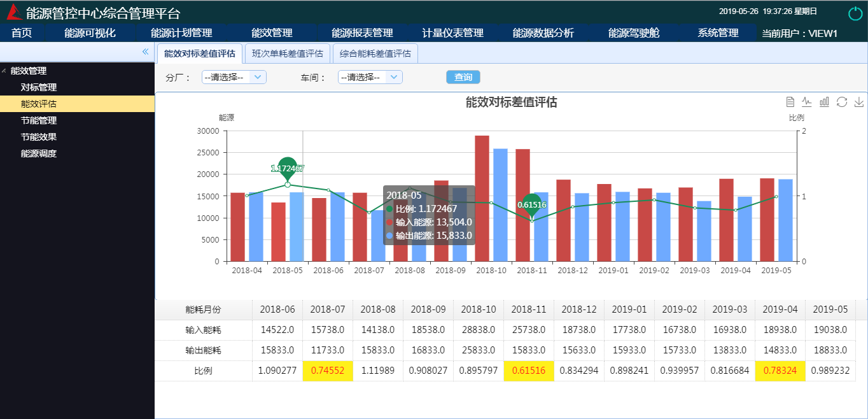868x419 pixels.
Task: Open the chart data view icon
Action: (x=790, y=102)
